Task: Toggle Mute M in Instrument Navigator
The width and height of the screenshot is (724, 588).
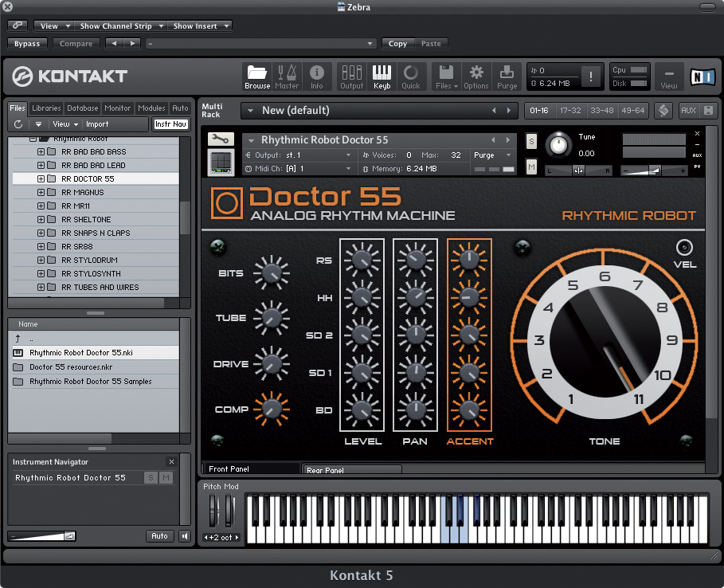Action: coord(166,477)
